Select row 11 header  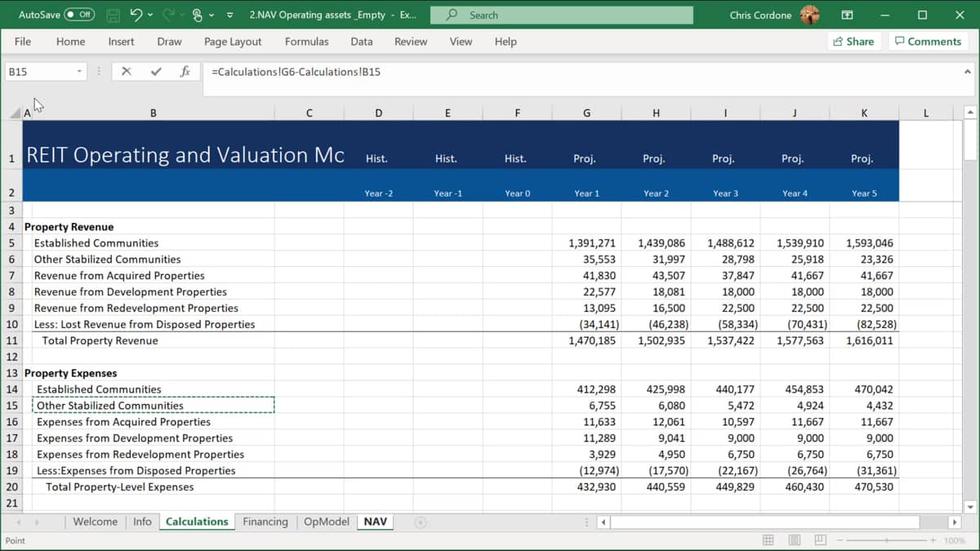coord(11,340)
